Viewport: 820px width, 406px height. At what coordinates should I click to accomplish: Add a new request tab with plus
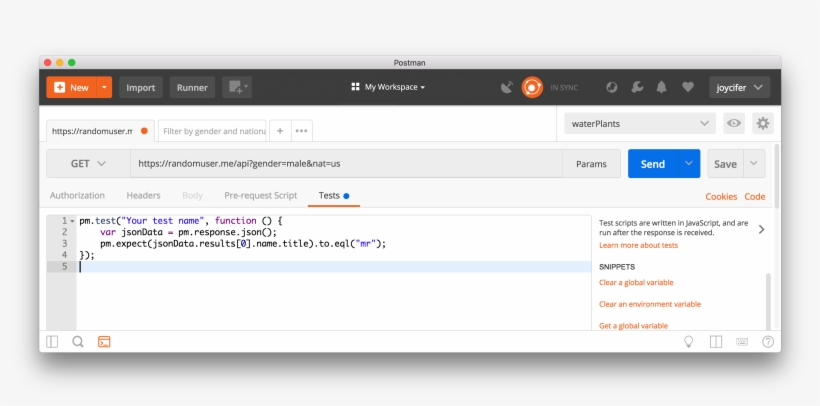(x=280, y=131)
